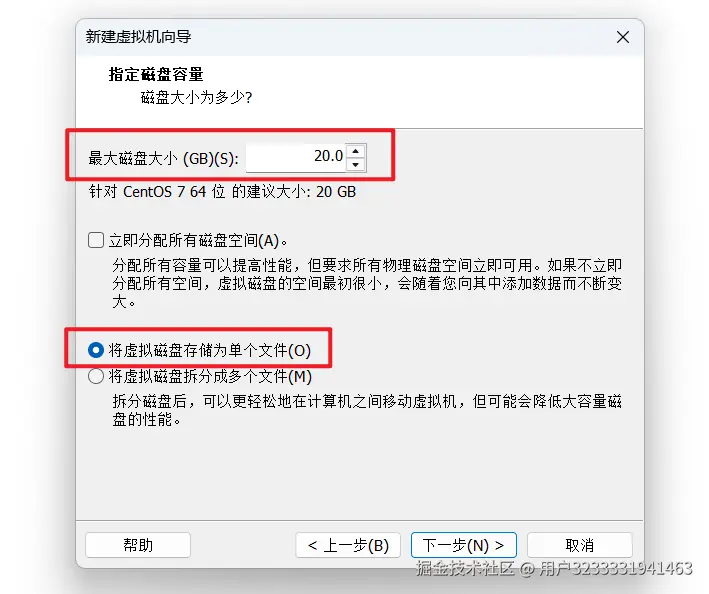Click the 磁盘大小为多少? subtitle

coord(196,97)
